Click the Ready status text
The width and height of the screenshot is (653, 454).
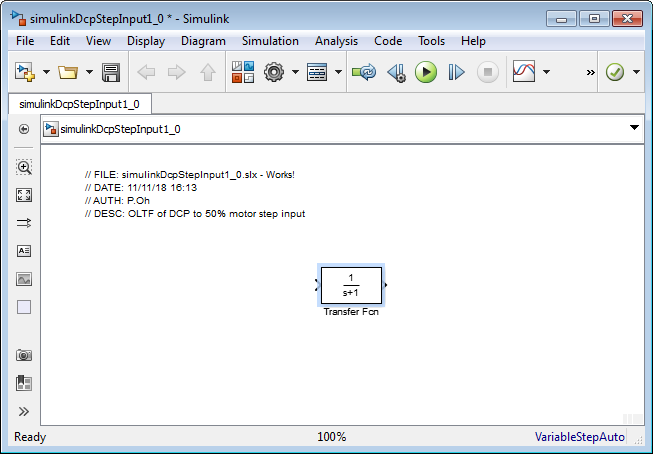pos(30,437)
